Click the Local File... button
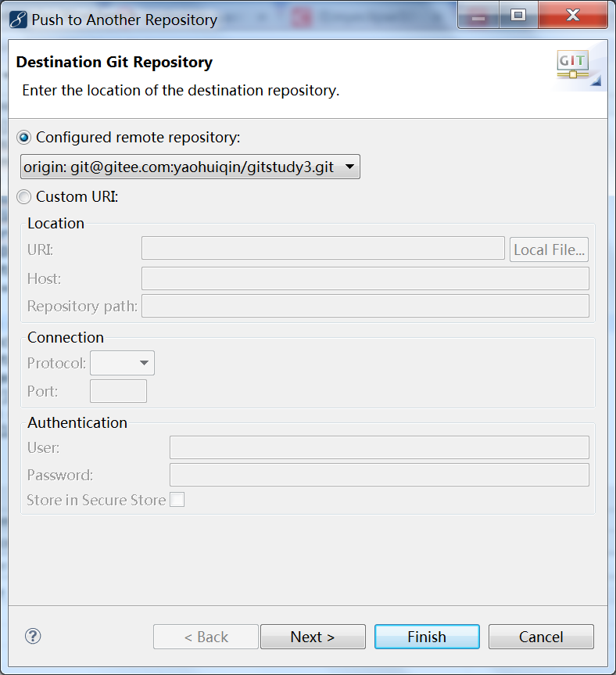This screenshot has height=675, width=616. 549,250
